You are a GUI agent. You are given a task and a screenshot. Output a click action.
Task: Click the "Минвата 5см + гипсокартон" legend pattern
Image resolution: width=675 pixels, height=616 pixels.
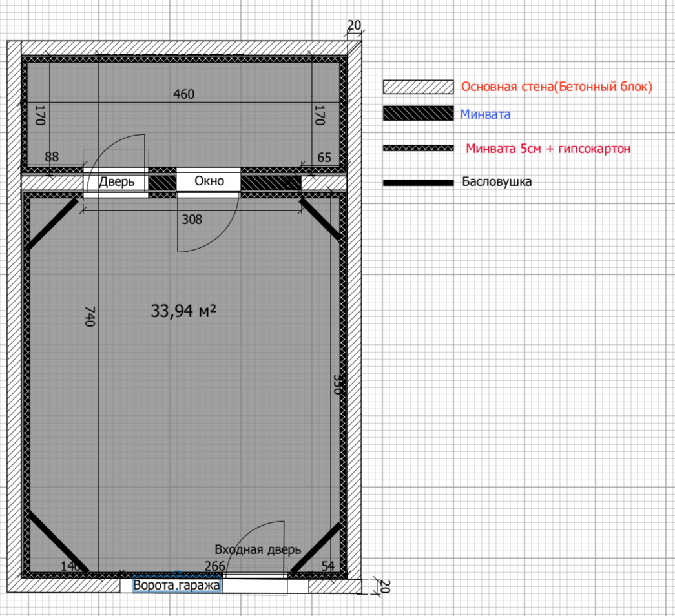point(418,148)
